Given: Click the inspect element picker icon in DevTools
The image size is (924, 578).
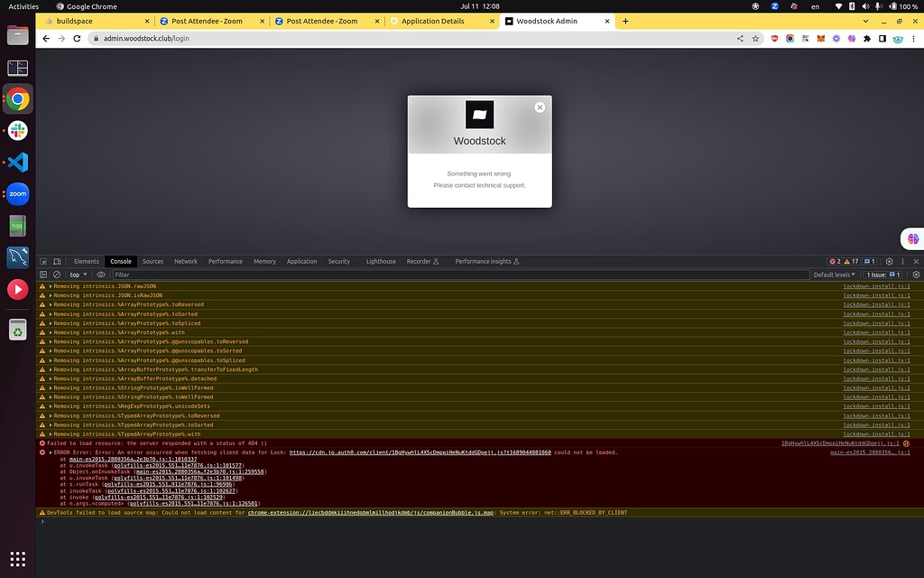Looking at the screenshot, I should coord(43,261).
